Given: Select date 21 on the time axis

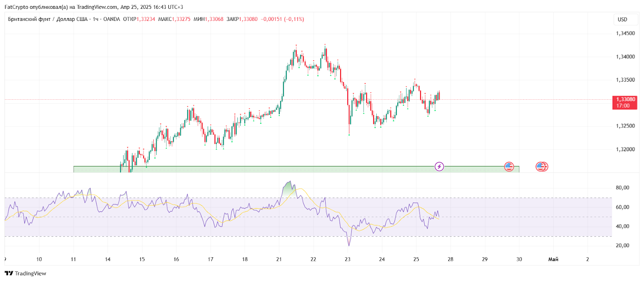Looking at the screenshot, I should pyautogui.click(x=279, y=259).
